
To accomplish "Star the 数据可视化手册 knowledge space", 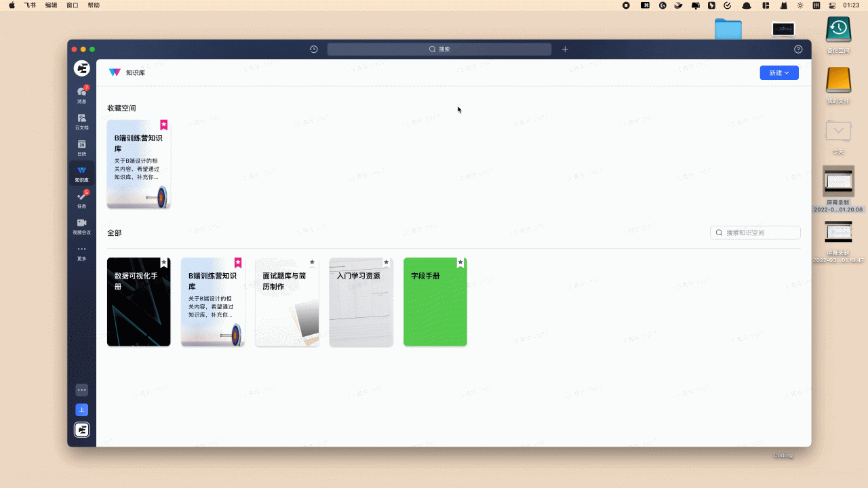I will tap(163, 262).
